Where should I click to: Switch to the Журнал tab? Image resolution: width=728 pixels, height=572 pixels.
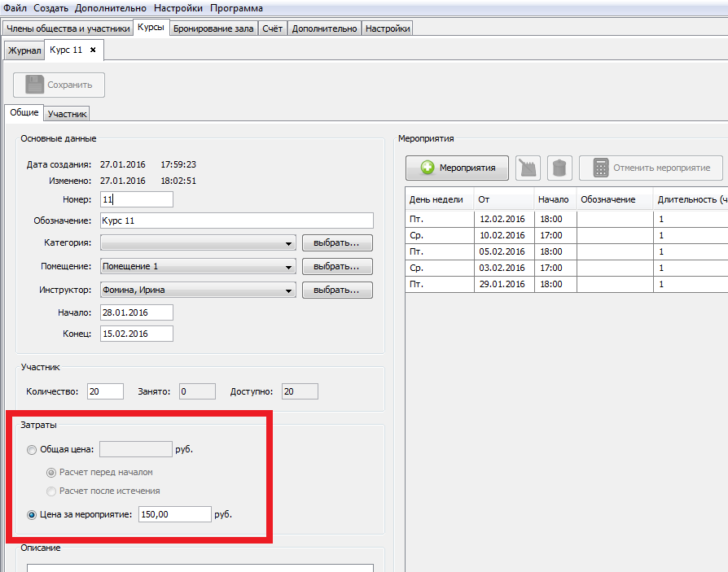click(x=24, y=50)
